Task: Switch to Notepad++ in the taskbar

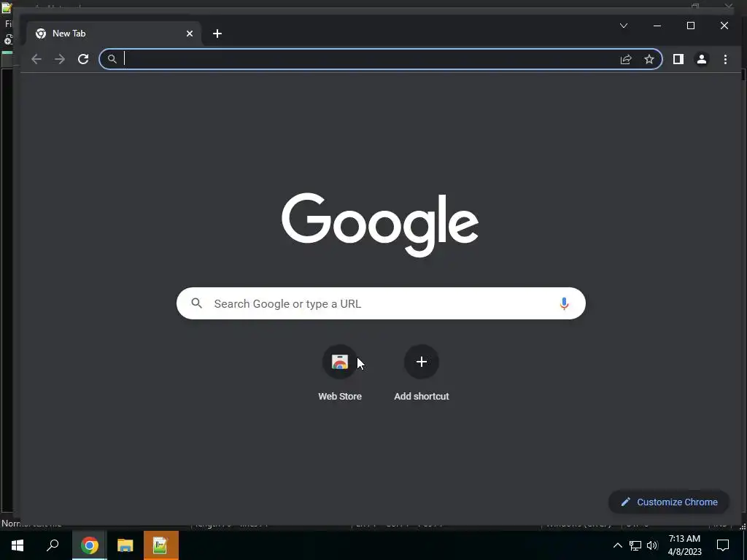Action: pos(161,545)
